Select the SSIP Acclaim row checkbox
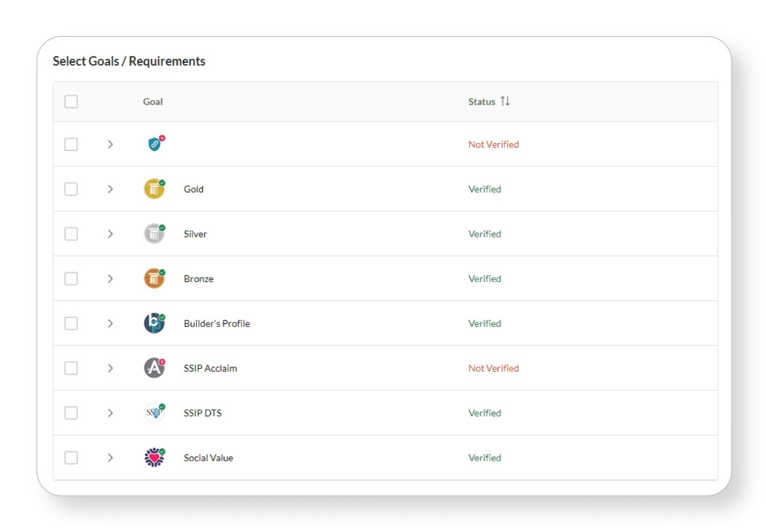Image resolution: width=766 pixels, height=532 pixels. coord(71,368)
